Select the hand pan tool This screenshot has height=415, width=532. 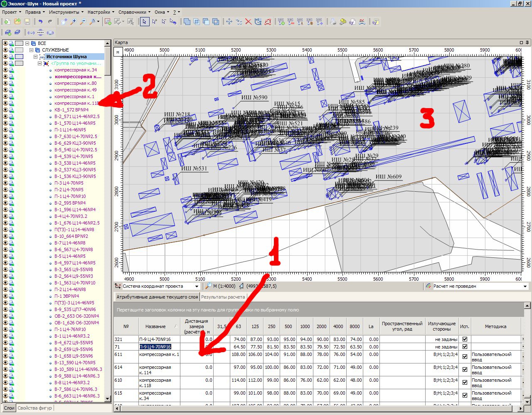click(64, 22)
